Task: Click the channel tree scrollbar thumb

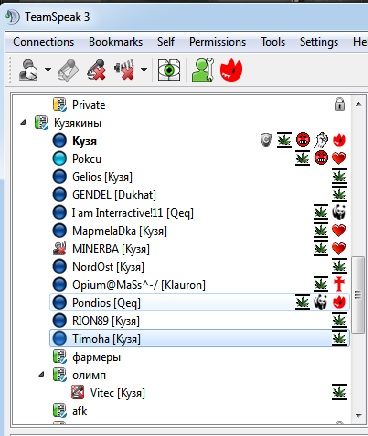Action: click(359, 295)
